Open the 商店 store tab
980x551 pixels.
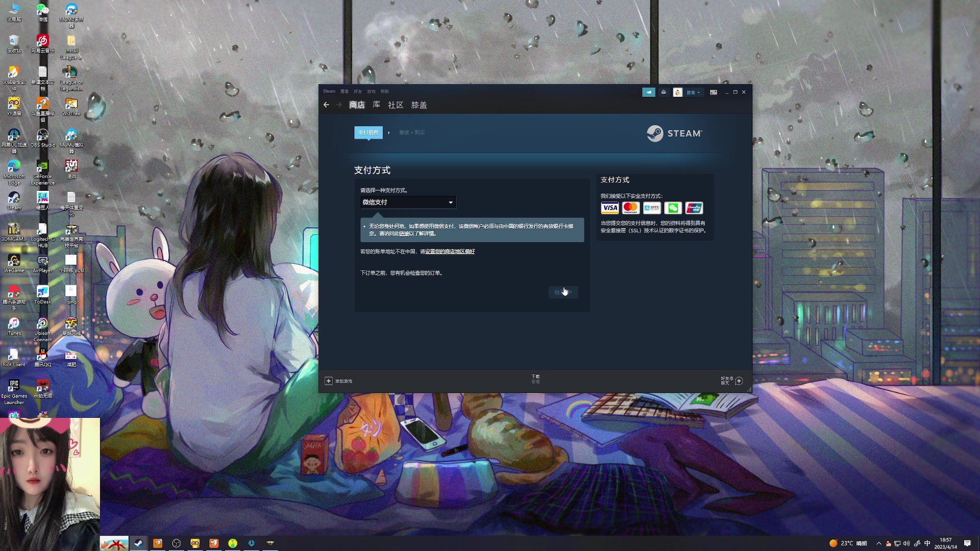tap(357, 105)
